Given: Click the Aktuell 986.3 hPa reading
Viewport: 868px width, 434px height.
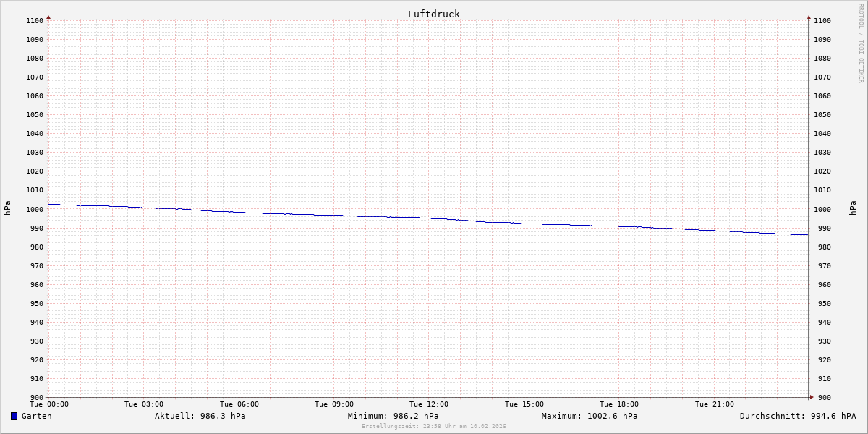Looking at the screenshot, I should [200, 416].
